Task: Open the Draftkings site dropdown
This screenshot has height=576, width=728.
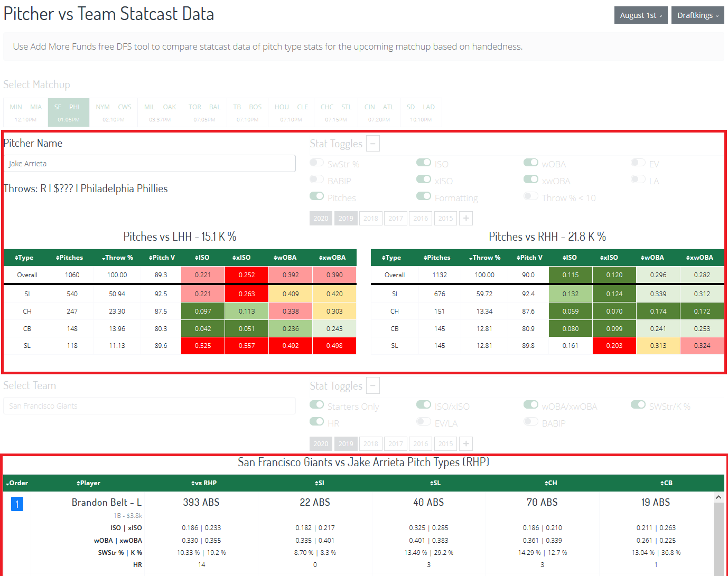Action: (697, 15)
